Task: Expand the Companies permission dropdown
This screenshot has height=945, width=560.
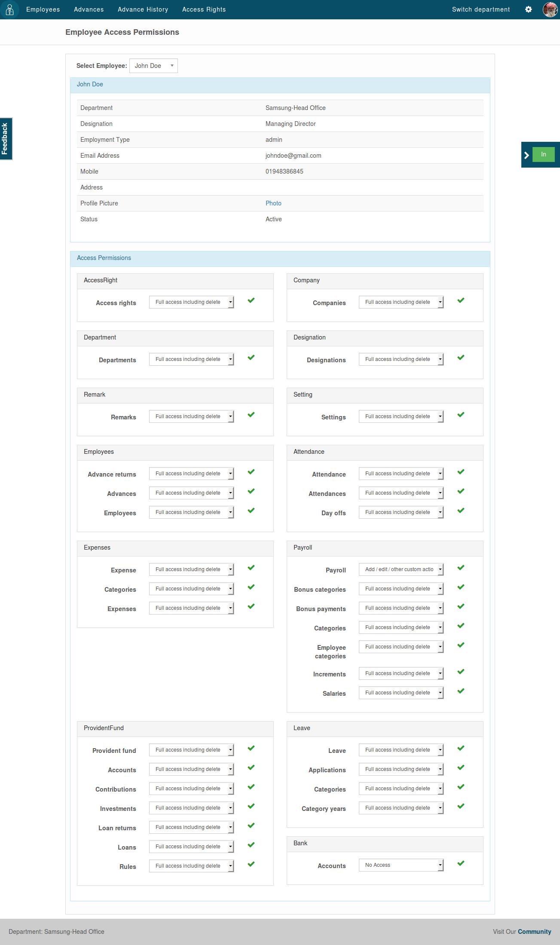Action: click(x=401, y=302)
